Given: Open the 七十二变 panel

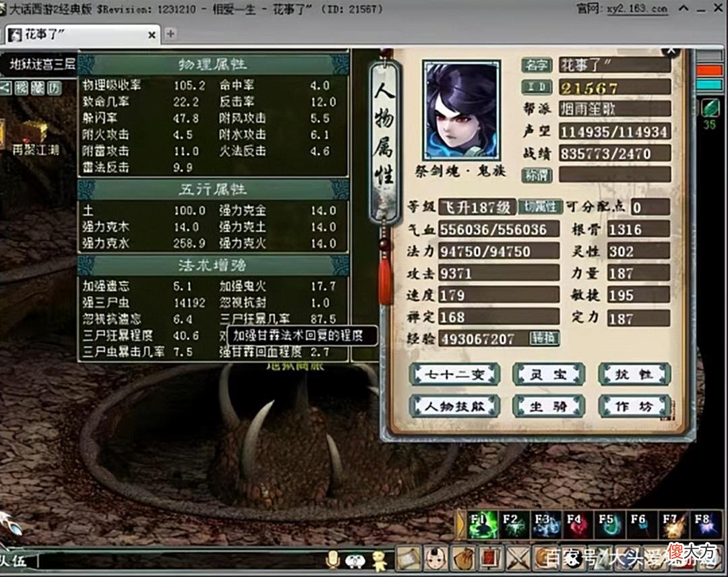Looking at the screenshot, I should pyautogui.click(x=454, y=375).
